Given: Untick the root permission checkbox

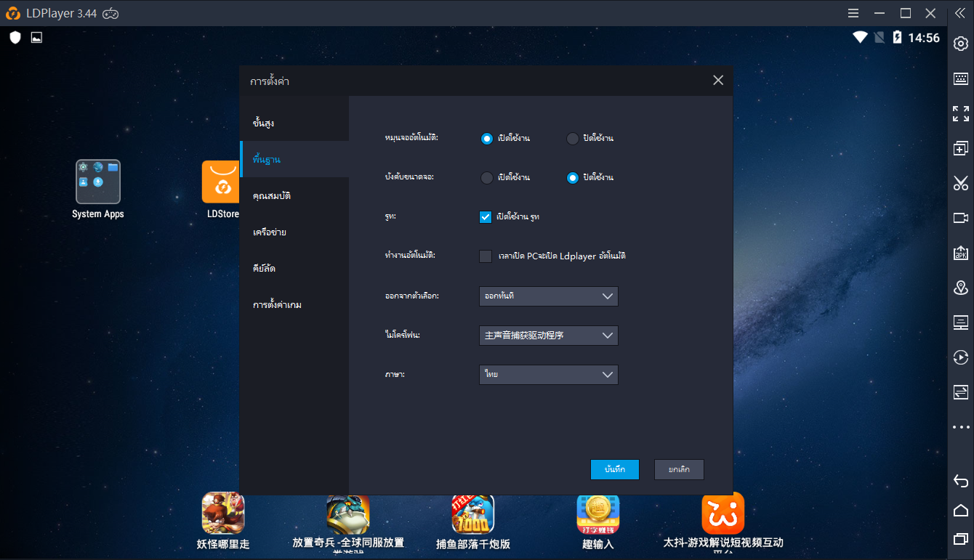Looking at the screenshot, I should pyautogui.click(x=486, y=216).
